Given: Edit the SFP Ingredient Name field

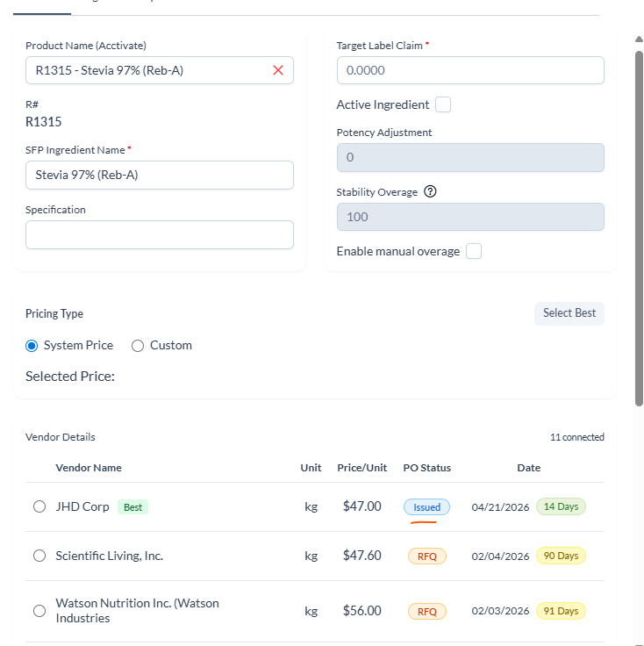Looking at the screenshot, I should (160, 175).
